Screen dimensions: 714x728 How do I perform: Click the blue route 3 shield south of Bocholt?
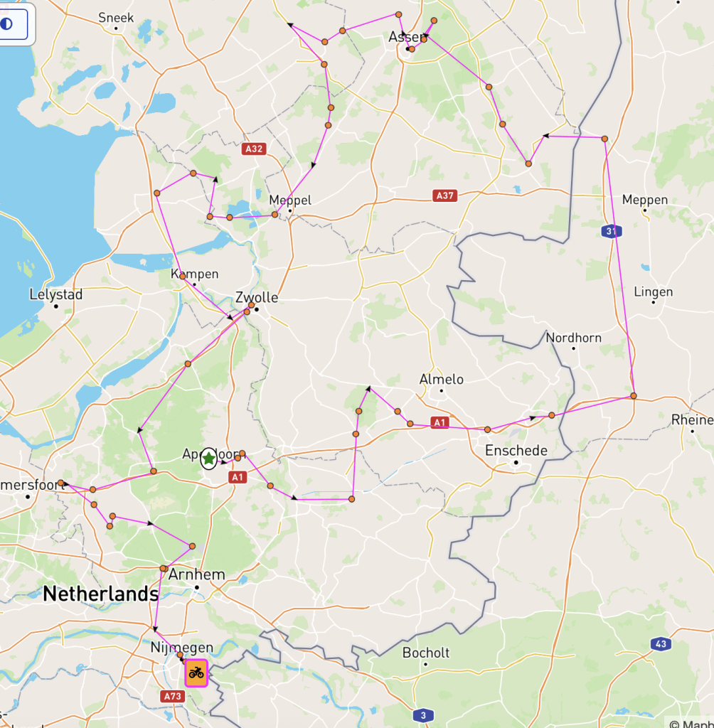pos(422,715)
